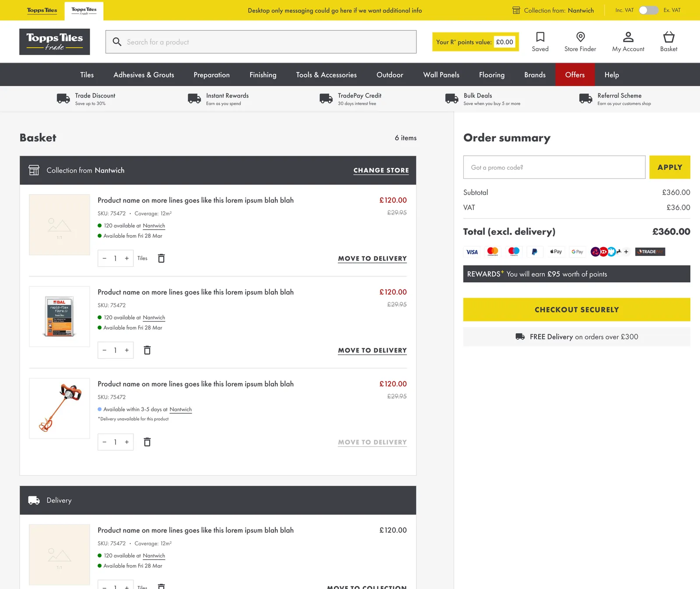Open the Saved bookmark icon

540,37
